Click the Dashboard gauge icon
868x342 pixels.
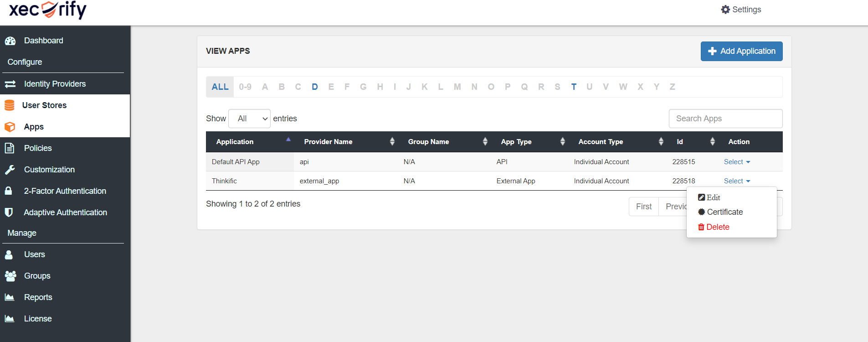pyautogui.click(x=10, y=41)
